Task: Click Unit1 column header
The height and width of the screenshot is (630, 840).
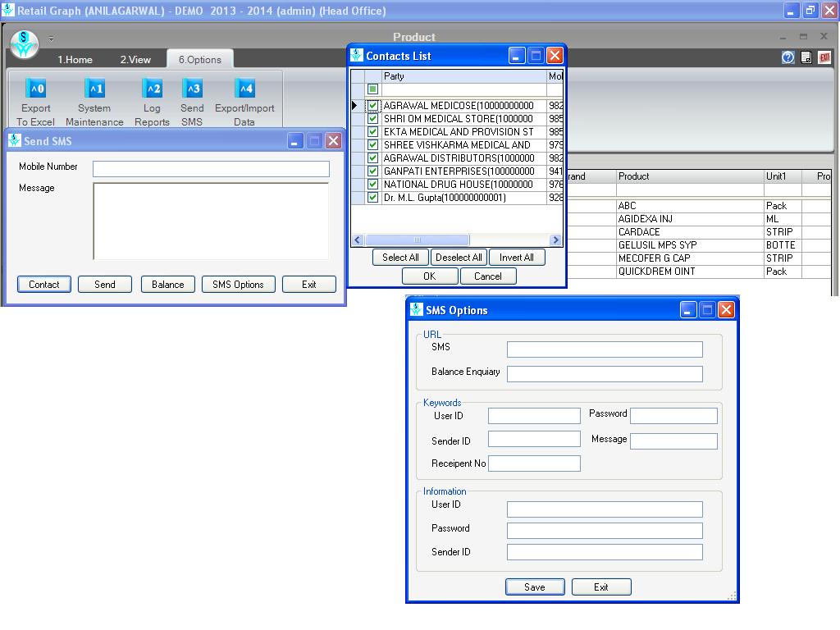Action: click(783, 176)
